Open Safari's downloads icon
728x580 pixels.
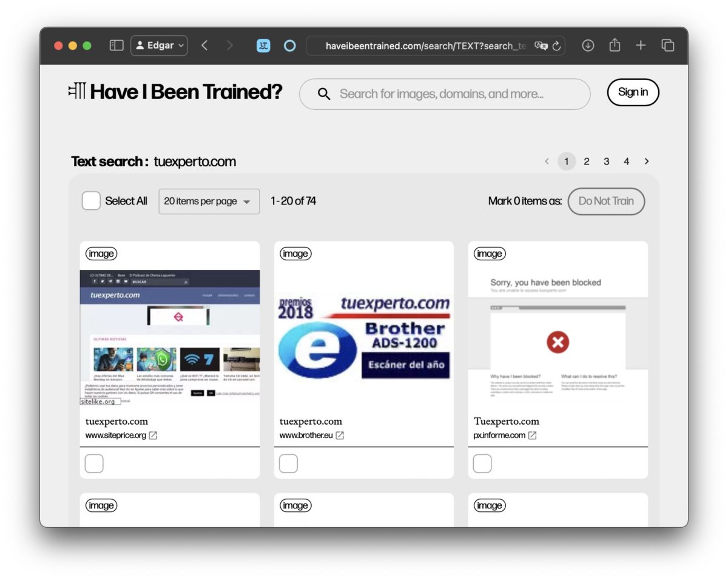pos(588,46)
